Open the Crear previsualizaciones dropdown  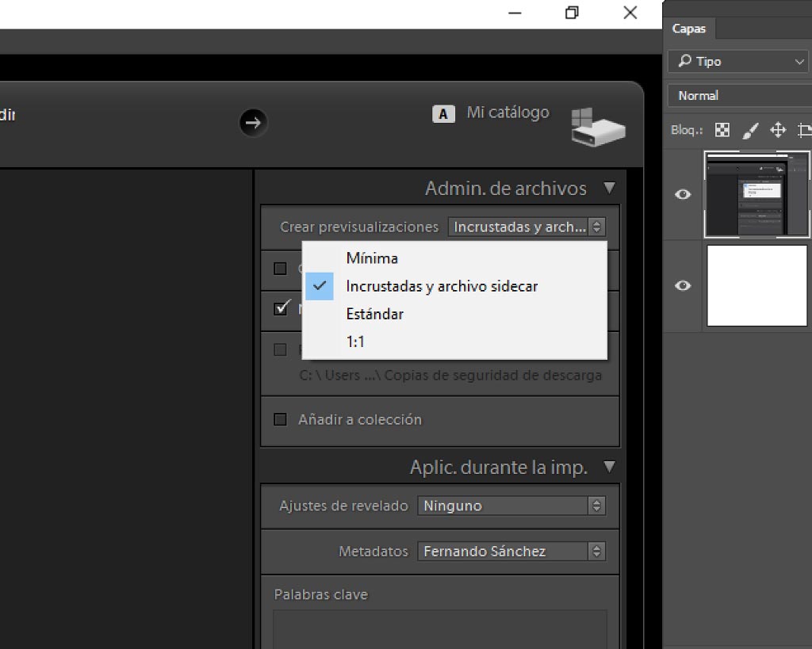527,227
